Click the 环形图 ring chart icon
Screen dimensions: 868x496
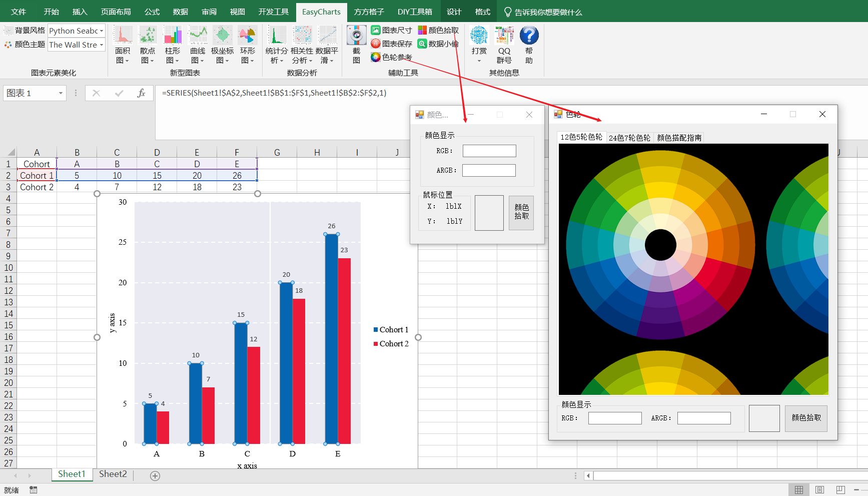click(x=248, y=36)
